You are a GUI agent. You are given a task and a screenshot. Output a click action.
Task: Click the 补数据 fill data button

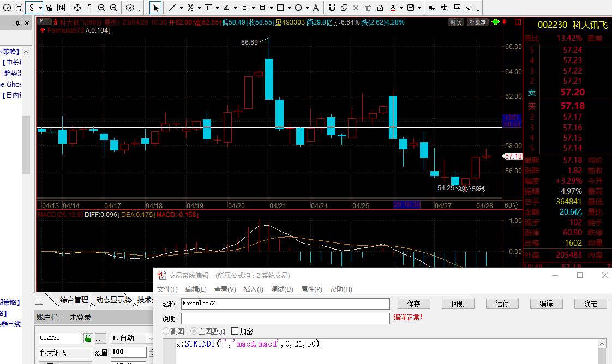[478, 22]
